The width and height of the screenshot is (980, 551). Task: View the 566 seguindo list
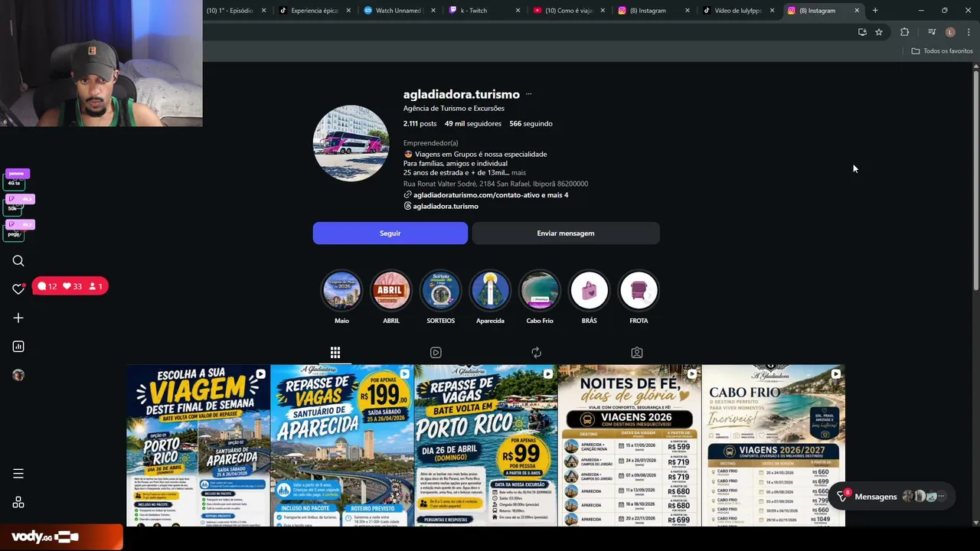531,123
